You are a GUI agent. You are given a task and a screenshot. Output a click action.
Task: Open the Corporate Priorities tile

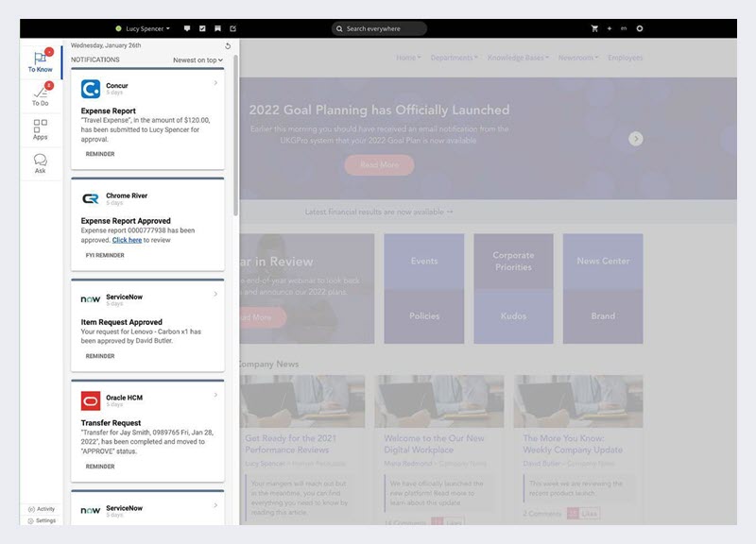(x=513, y=261)
